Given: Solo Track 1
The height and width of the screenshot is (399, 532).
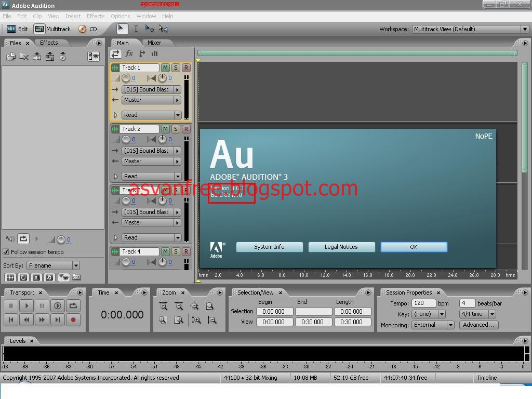Looking at the screenshot, I should click(x=176, y=68).
